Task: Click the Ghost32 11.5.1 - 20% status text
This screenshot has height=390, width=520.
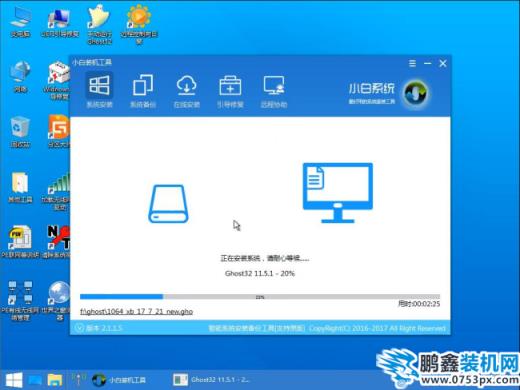Action: pyautogui.click(x=260, y=274)
